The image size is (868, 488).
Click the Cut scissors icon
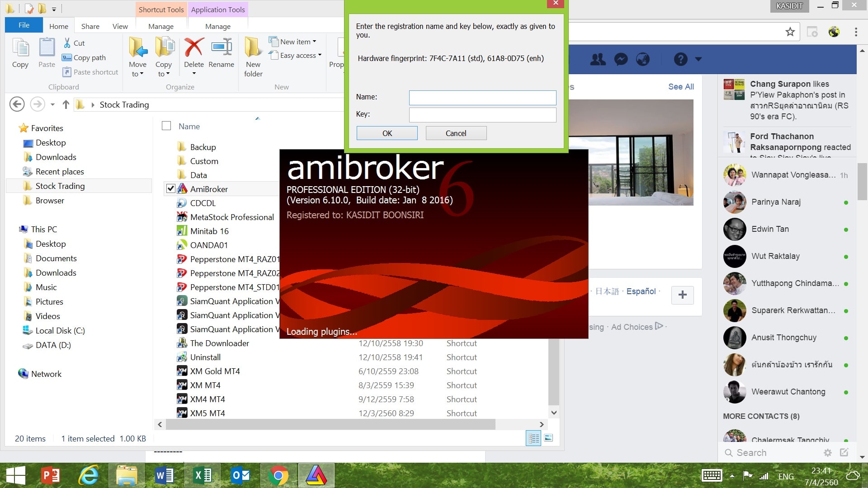[x=67, y=43]
